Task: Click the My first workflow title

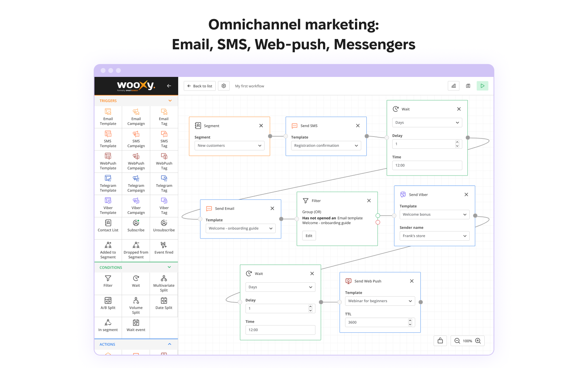Action: coord(250,86)
